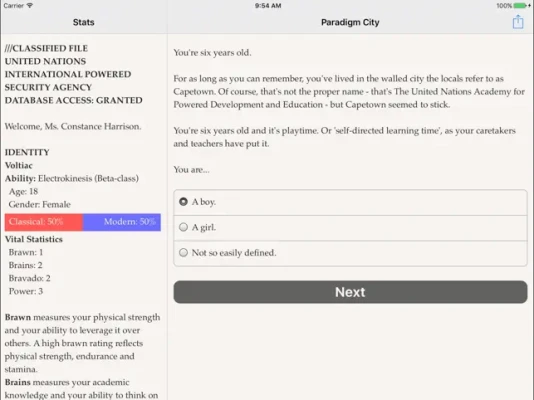Tap the Carrier label in status bar
The height and width of the screenshot is (400, 534).
pos(14,5)
